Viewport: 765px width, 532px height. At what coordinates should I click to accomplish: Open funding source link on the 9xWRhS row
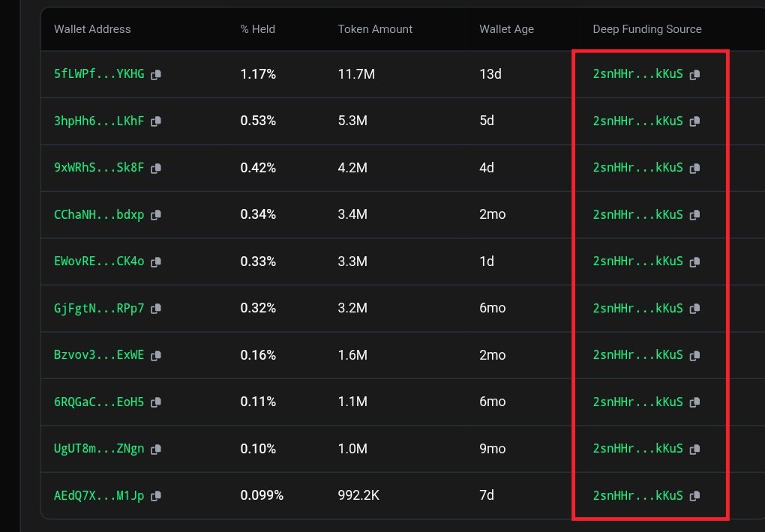pyautogui.click(x=637, y=168)
